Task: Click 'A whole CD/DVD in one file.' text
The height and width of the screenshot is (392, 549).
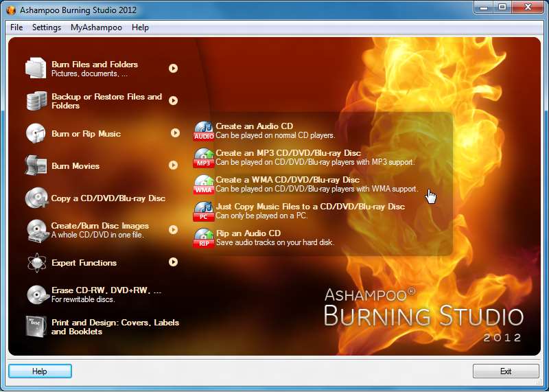Action: coord(97,235)
